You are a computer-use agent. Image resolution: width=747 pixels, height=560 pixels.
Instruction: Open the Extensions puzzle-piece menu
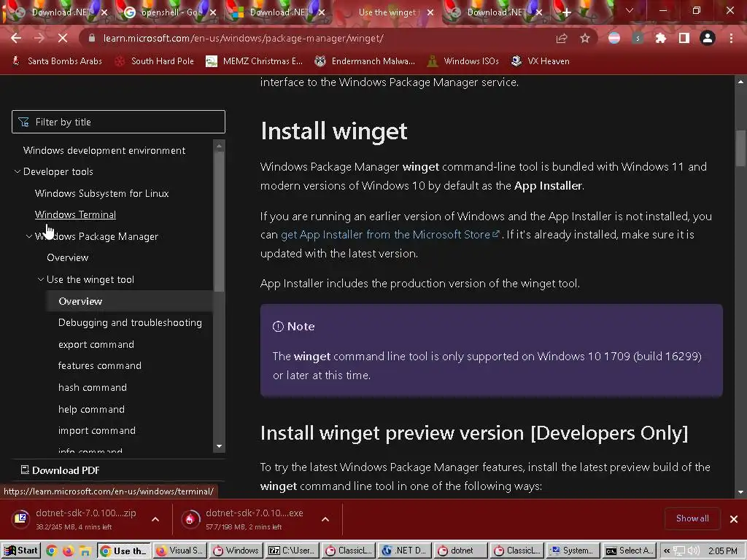660,38
